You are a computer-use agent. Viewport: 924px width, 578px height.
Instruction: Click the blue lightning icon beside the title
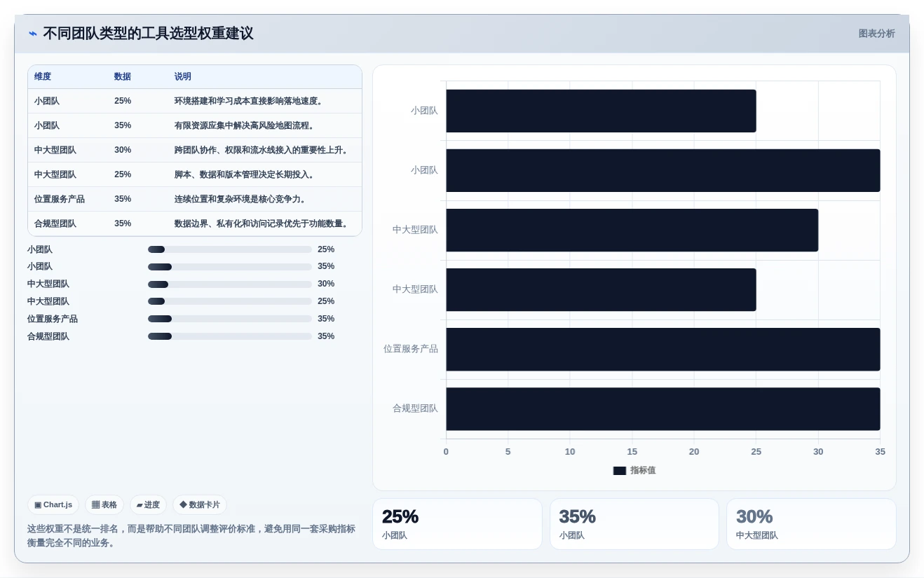click(33, 34)
